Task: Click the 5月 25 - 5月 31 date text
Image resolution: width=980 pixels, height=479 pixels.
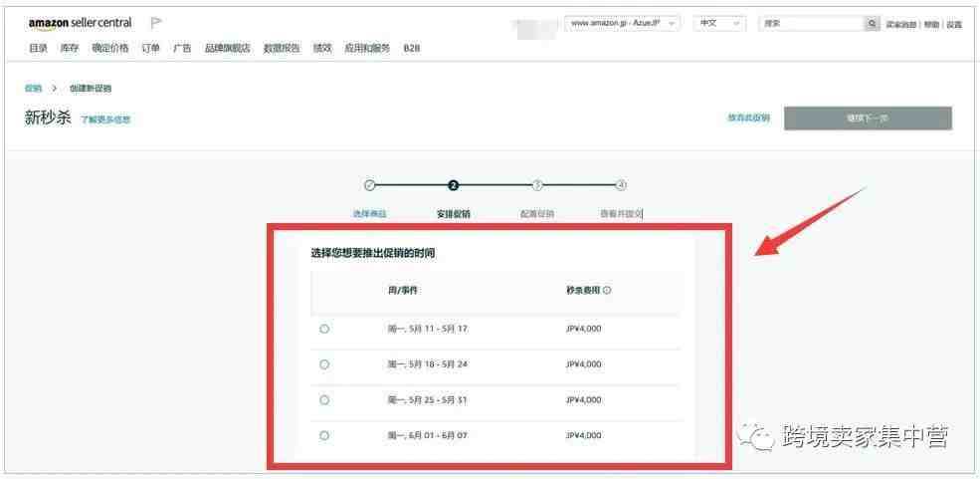Action: tap(428, 399)
